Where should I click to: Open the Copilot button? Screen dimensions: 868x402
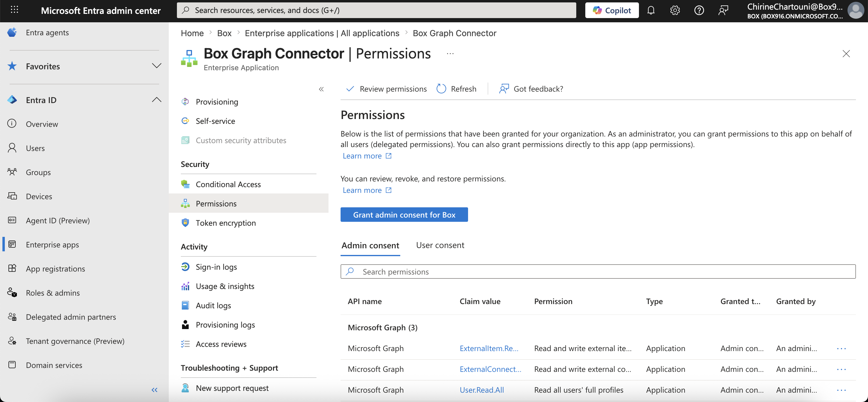[612, 11]
